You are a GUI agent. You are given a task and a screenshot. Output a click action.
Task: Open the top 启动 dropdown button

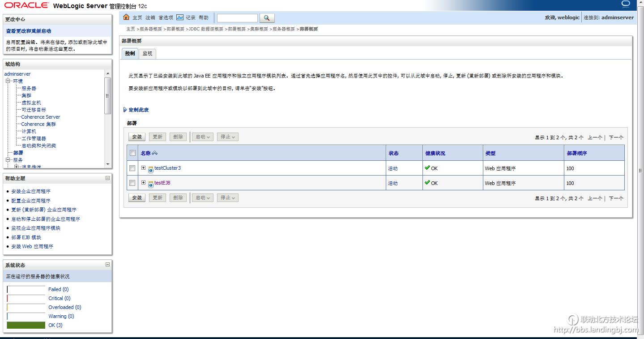click(x=202, y=137)
